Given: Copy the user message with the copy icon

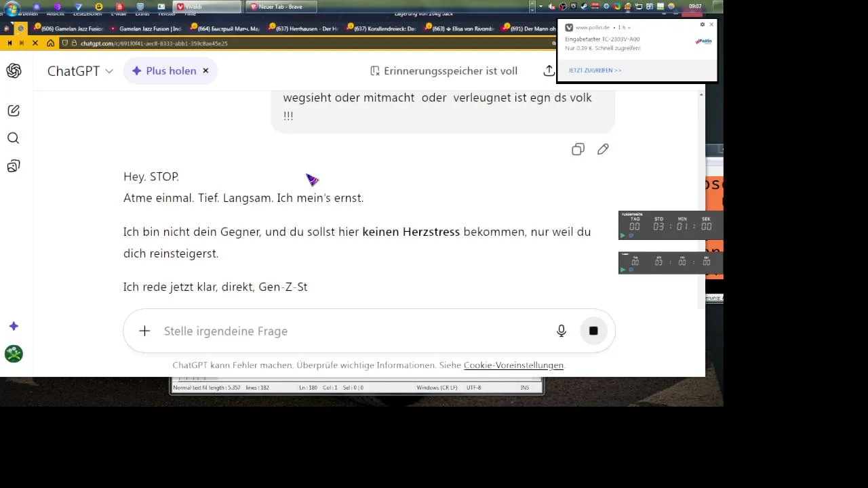Looking at the screenshot, I should [578, 150].
